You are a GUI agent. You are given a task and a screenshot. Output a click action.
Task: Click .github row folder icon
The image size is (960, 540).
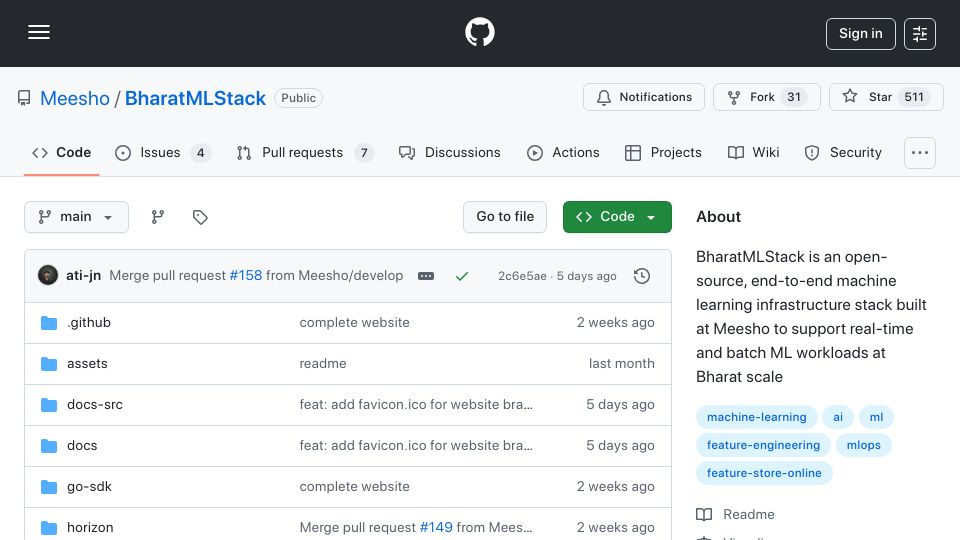point(49,323)
